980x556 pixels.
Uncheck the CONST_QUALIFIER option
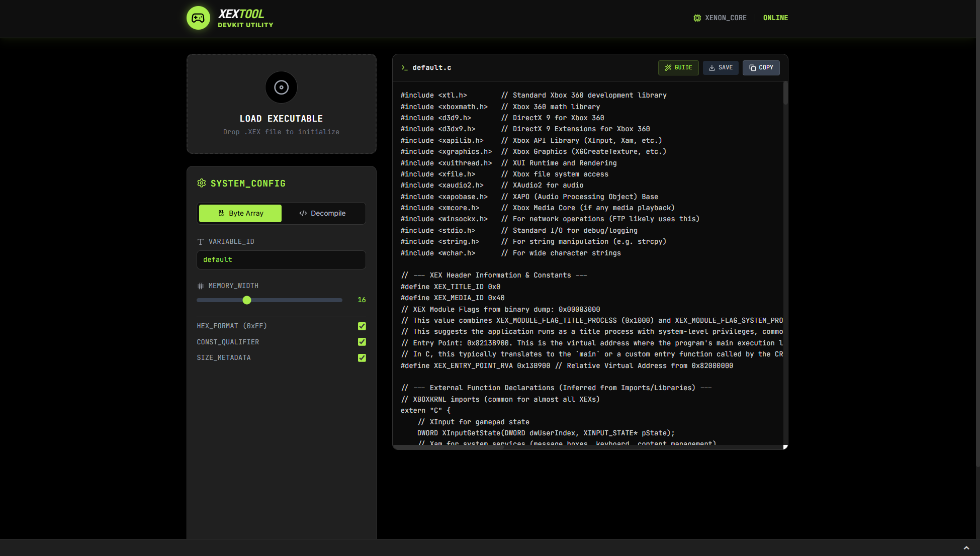362,342
